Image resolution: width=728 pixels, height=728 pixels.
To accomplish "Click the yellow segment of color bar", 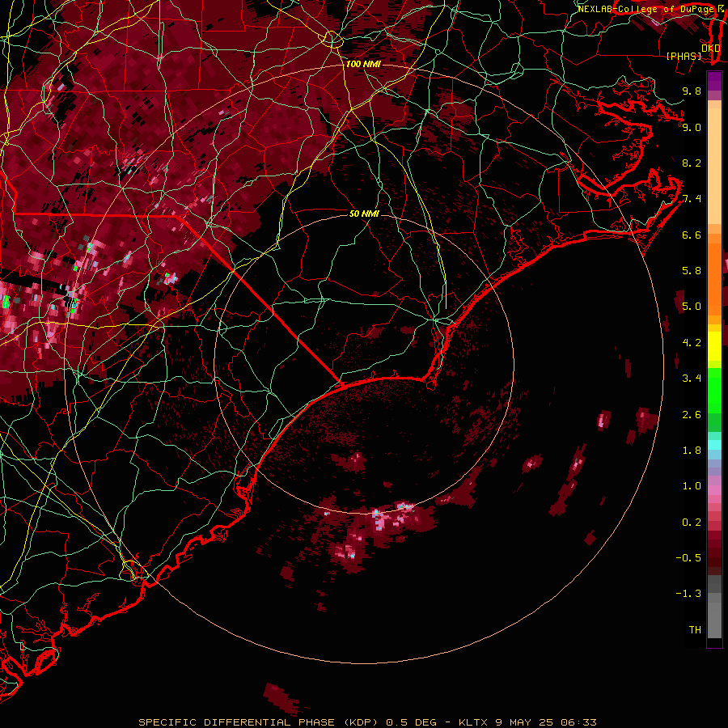I will (x=714, y=346).
